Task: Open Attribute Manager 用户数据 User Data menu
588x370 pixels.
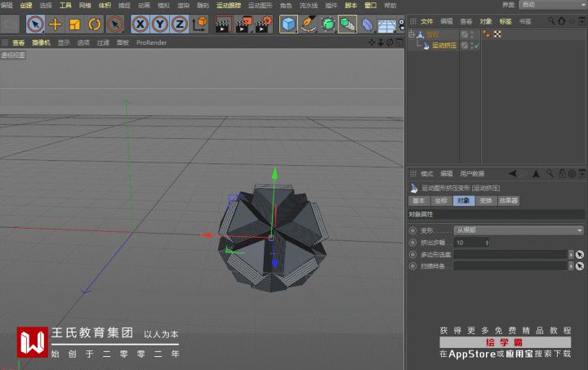Action: coord(472,174)
